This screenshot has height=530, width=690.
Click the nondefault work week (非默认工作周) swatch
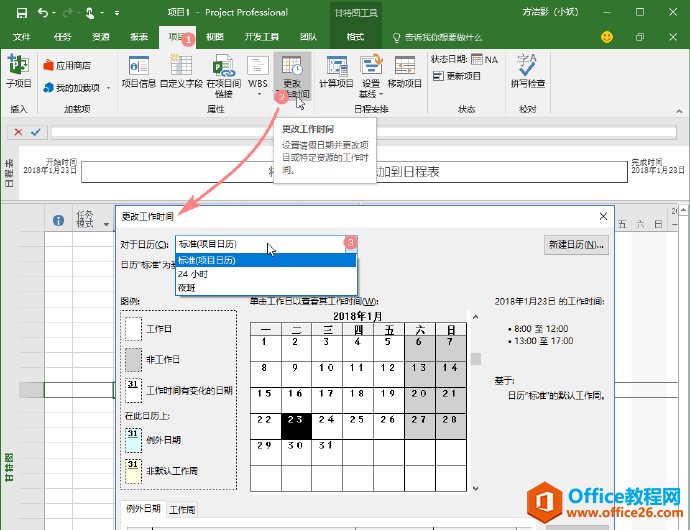point(133,471)
